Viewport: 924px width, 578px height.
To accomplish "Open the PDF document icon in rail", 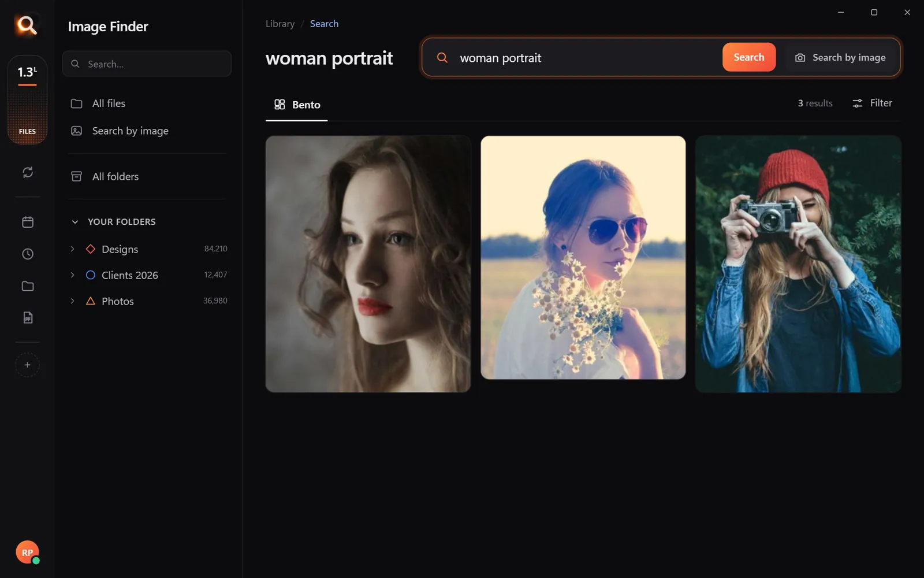I will (x=28, y=317).
